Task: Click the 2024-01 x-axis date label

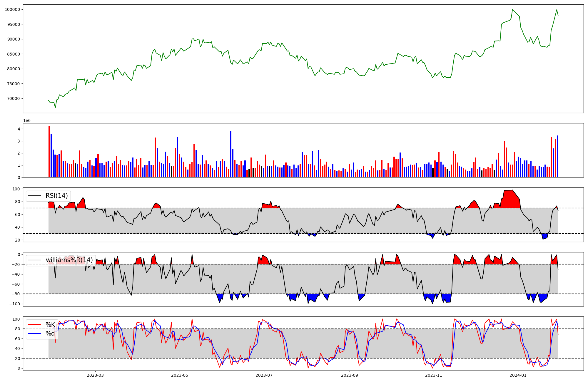Action: (518, 375)
